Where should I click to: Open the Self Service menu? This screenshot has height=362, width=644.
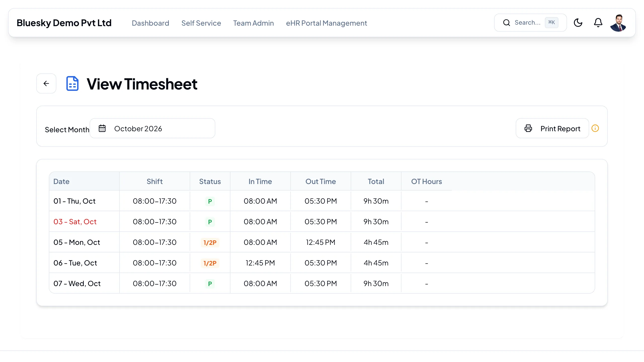[x=201, y=23]
